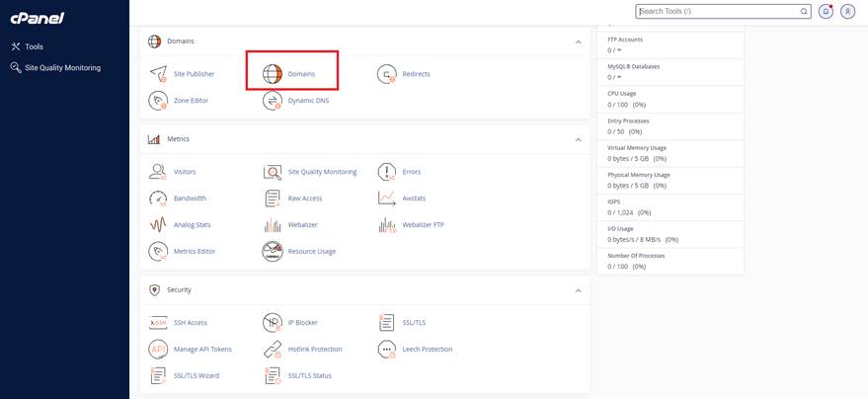Select Site Quality Monitoring in sidebar

[x=62, y=68]
